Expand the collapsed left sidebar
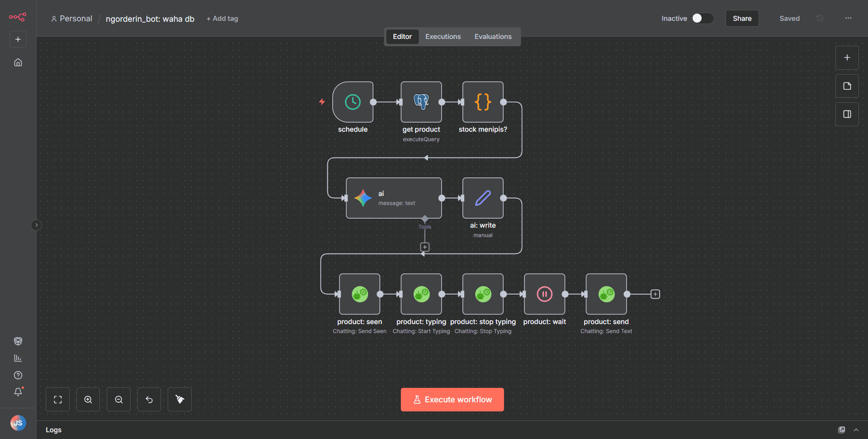This screenshot has width=868, height=439. tap(37, 225)
